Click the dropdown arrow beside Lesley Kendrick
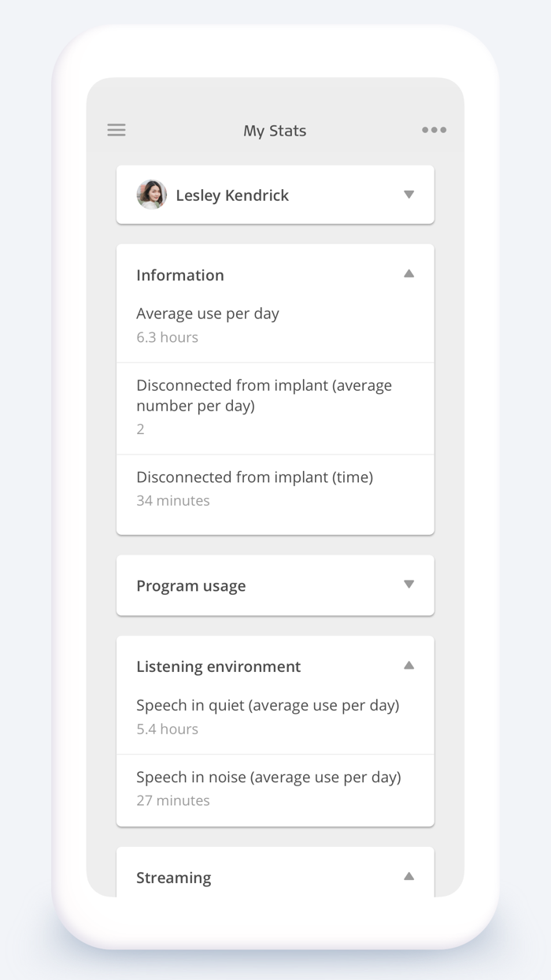The width and height of the screenshot is (551, 980). (x=409, y=195)
